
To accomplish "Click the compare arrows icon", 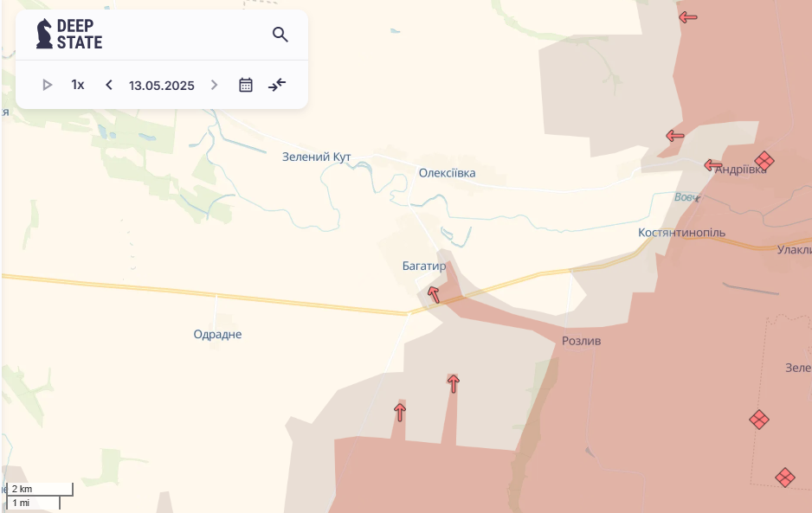I will point(277,85).
